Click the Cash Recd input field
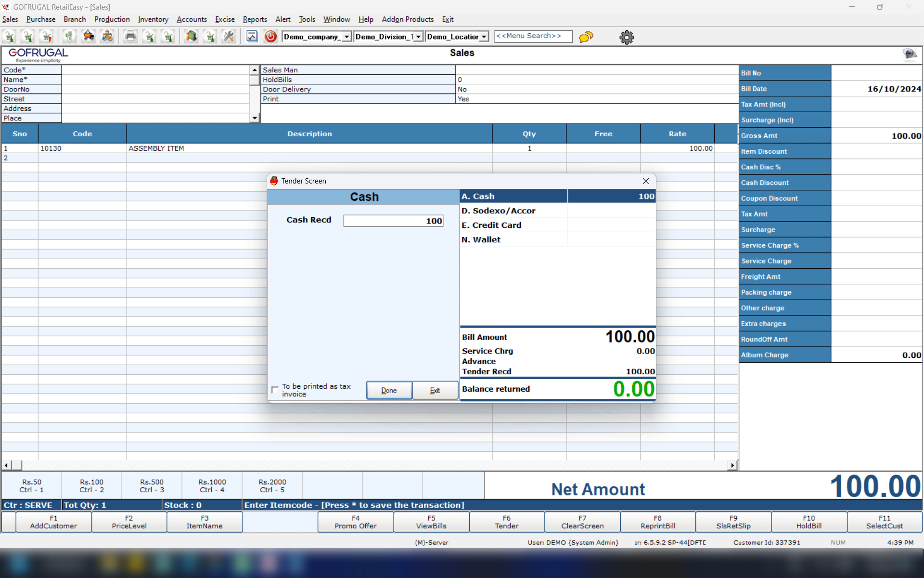 point(393,221)
